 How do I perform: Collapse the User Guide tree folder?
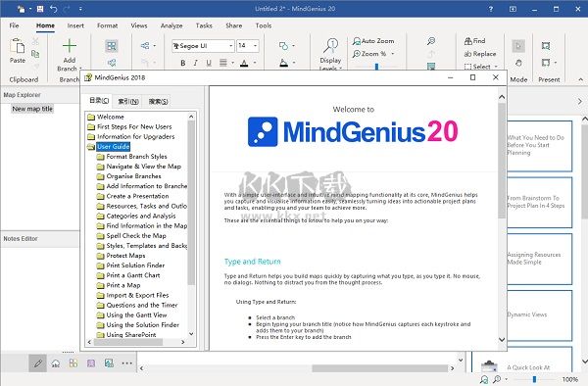(91, 147)
